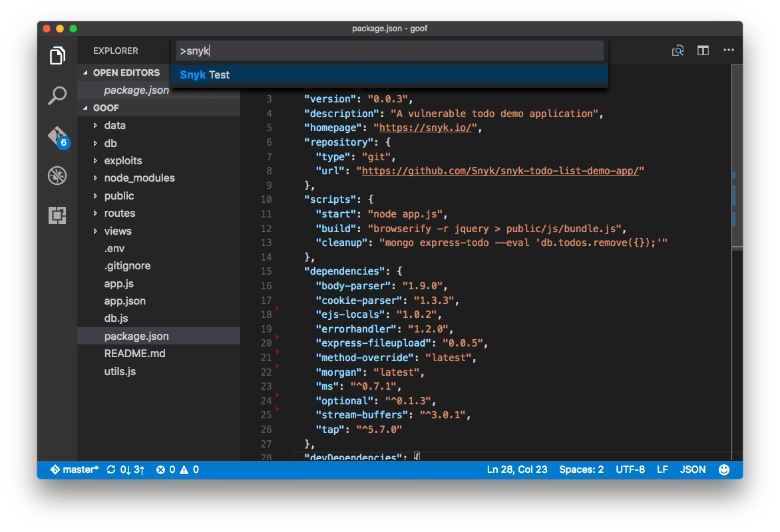The image size is (780, 532).
Task: Click the Synchronize Changes icon in status bar
Action: [x=112, y=469]
